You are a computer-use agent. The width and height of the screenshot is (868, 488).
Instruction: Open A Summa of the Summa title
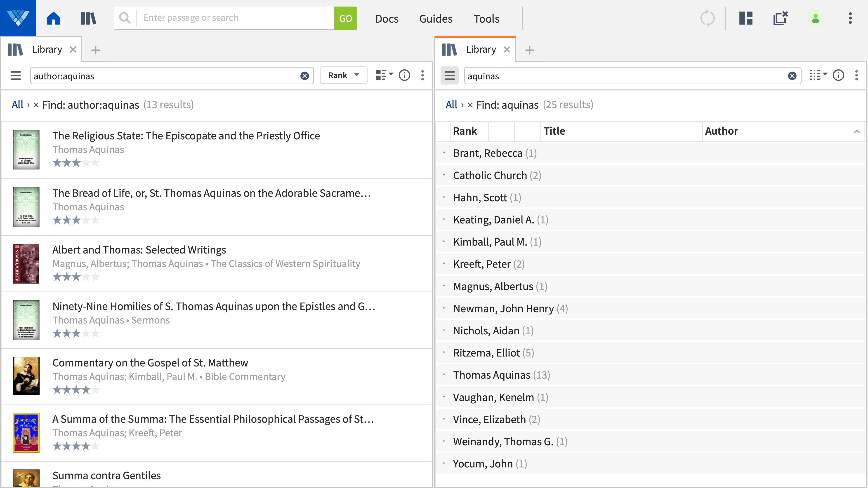[x=213, y=419]
